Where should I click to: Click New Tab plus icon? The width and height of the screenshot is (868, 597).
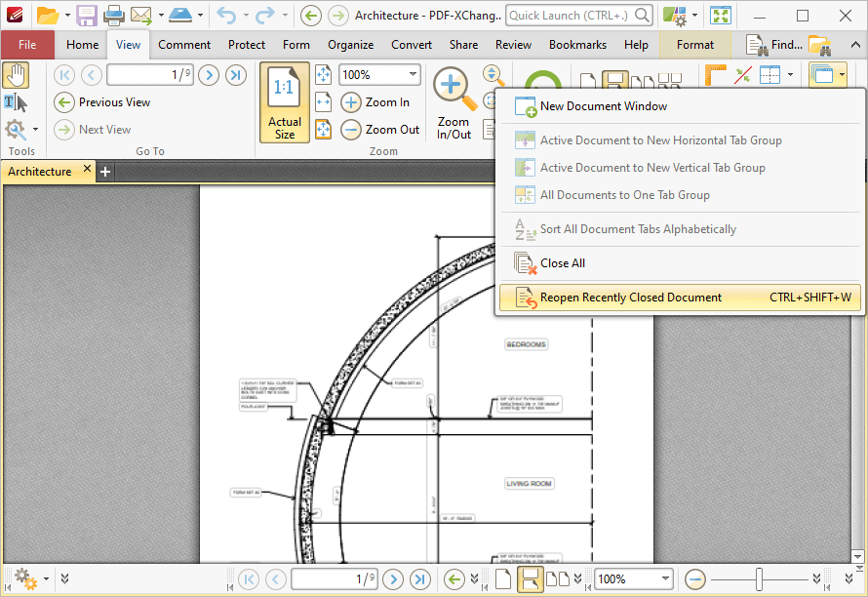click(x=105, y=172)
